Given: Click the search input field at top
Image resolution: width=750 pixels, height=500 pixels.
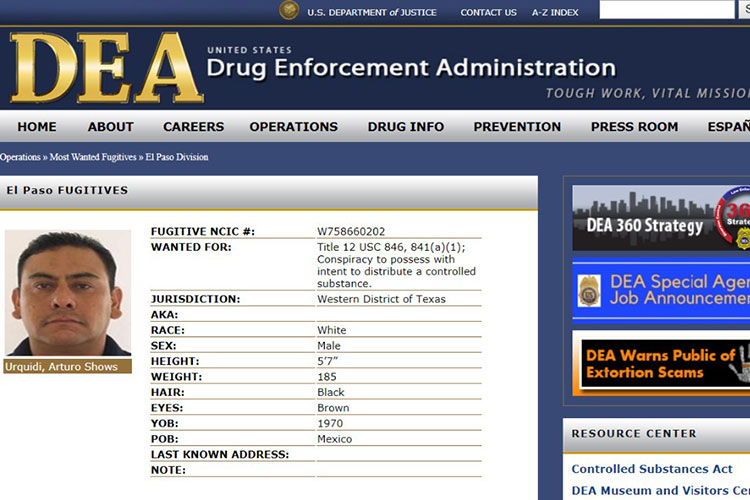Looking at the screenshot, I should 667,10.
